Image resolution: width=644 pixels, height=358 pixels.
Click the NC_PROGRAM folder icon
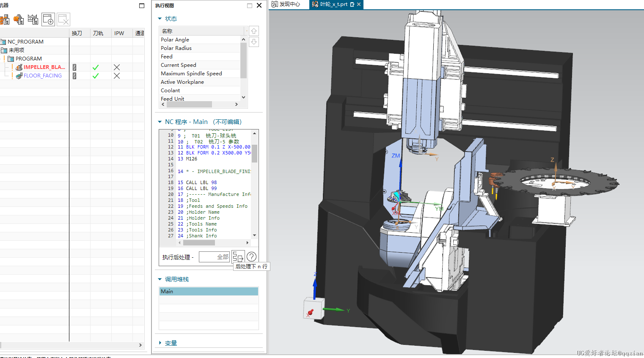tap(3, 42)
